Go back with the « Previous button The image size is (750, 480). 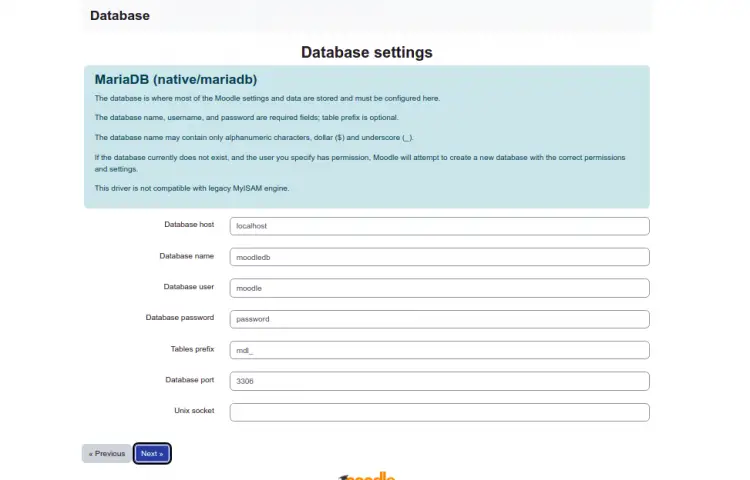coord(107,453)
